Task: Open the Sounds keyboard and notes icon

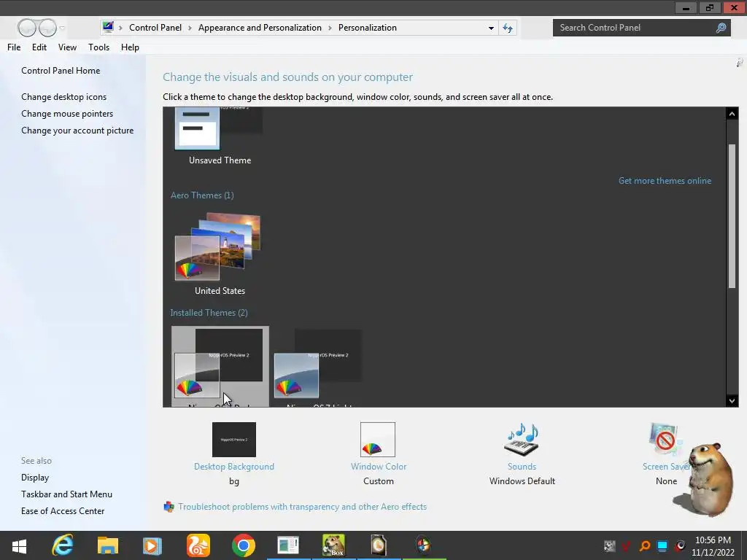Action: [x=522, y=440]
